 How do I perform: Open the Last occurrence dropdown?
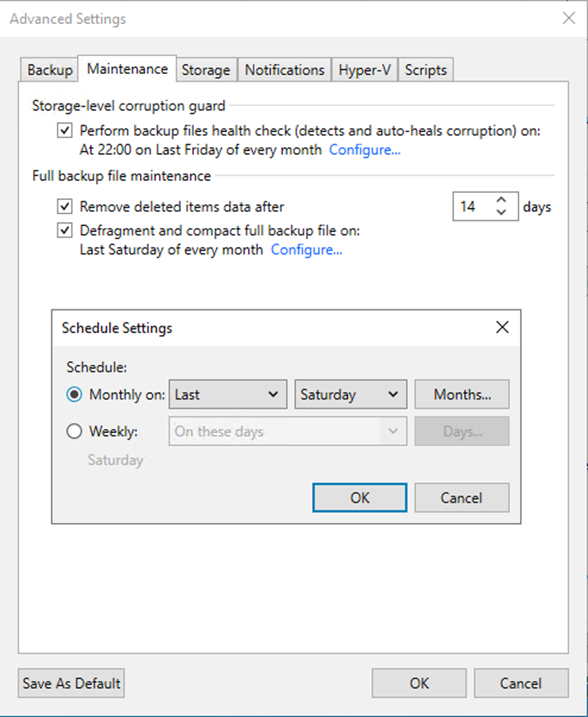tap(228, 395)
